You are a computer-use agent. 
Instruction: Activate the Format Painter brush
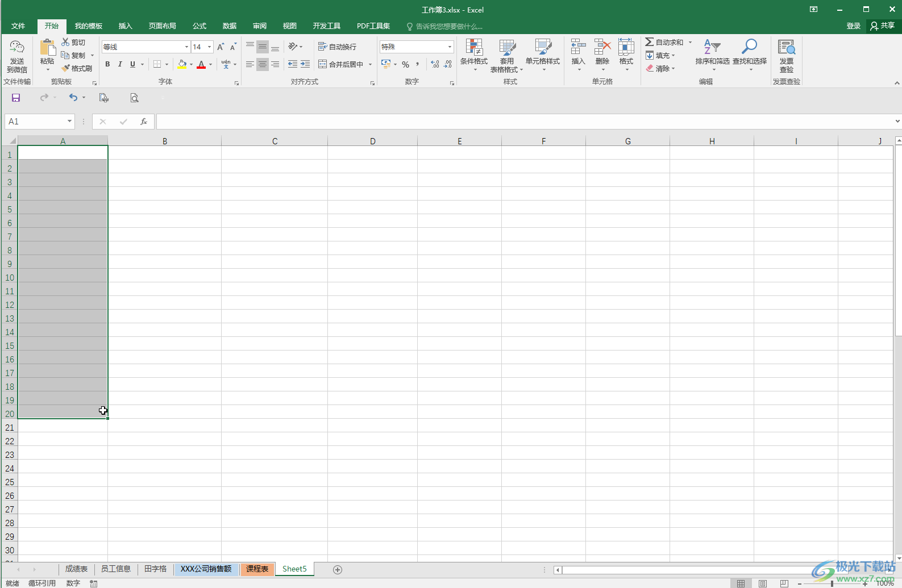click(x=66, y=68)
